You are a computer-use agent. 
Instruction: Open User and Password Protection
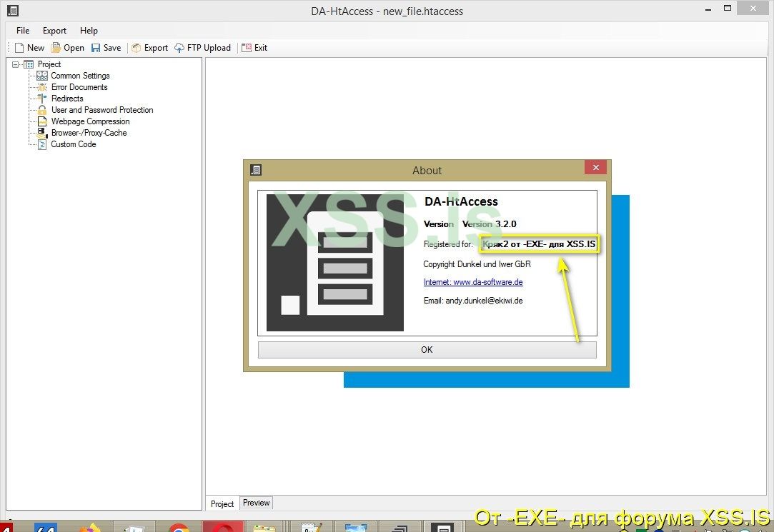point(102,110)
